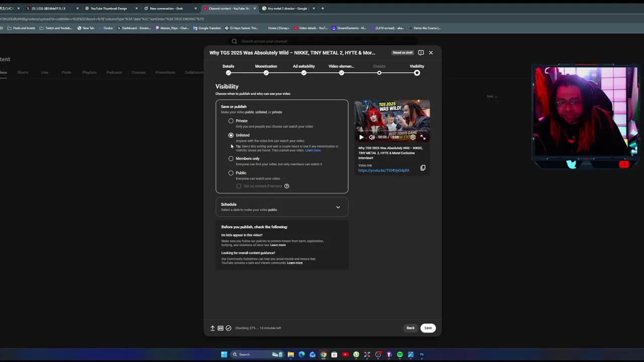The width and height of the screenshot is (644, 362).
Task: Open Google Chrome from the taskbar
Action: coord(324,354)
